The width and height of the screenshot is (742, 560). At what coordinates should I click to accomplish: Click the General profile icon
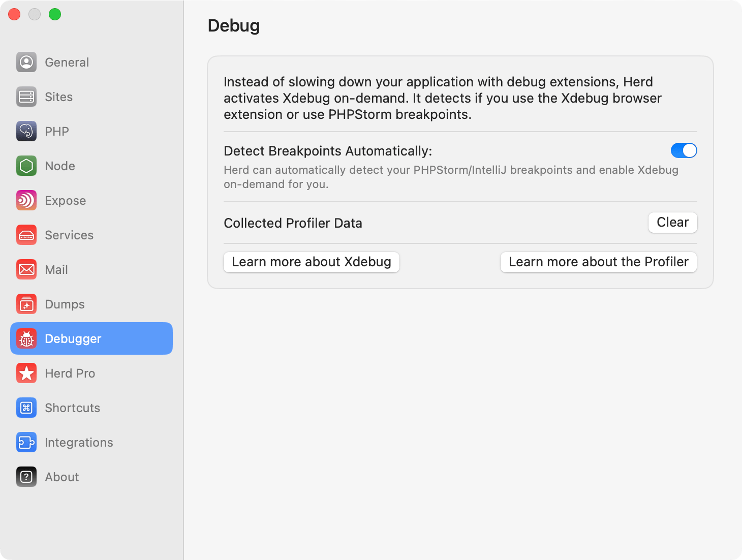pos(26,62)
